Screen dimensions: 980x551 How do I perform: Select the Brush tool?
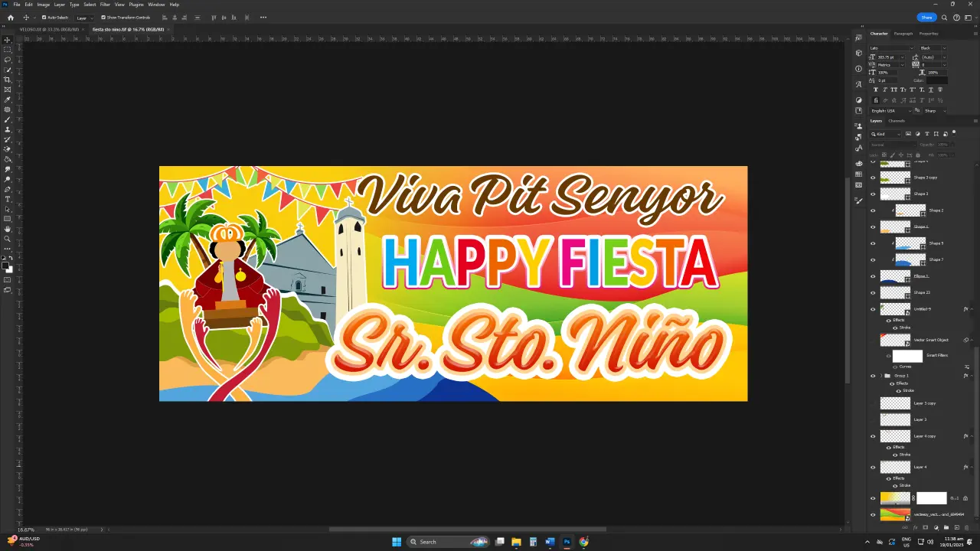[8, 119]
